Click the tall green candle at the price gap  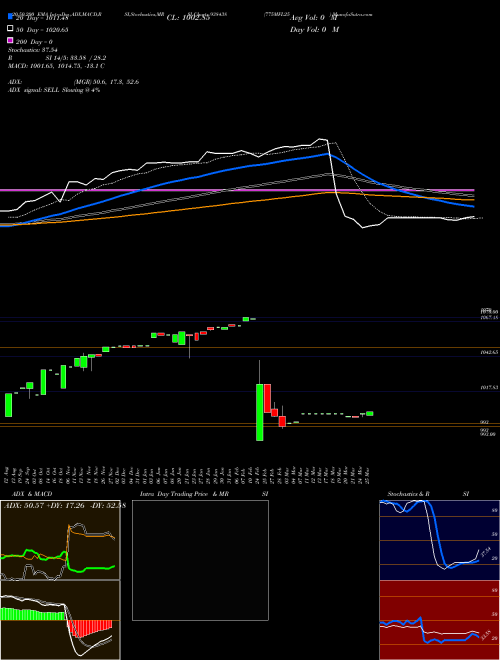coord(260,412)
